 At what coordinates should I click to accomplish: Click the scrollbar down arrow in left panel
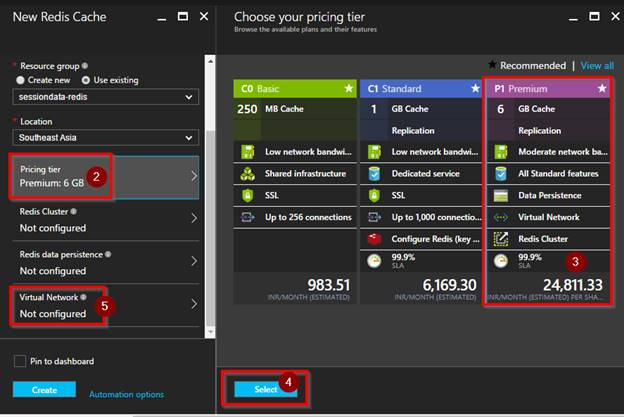click(210, 331)
